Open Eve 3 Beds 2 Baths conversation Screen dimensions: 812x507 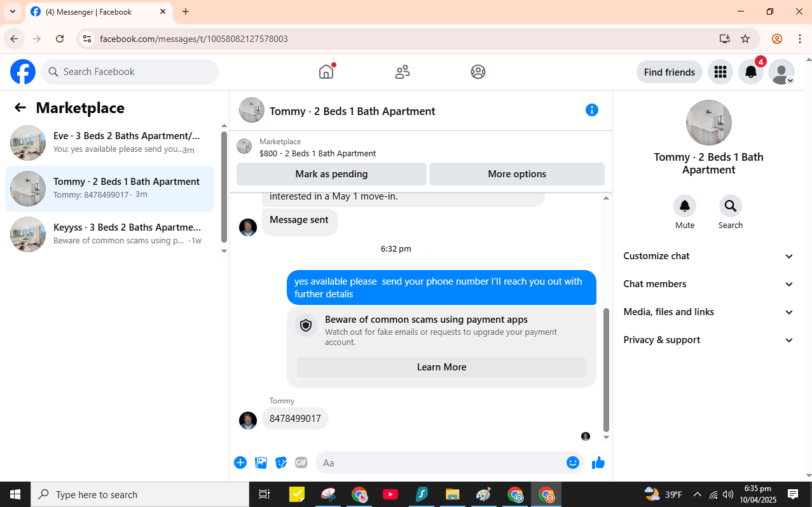(109, 143)
